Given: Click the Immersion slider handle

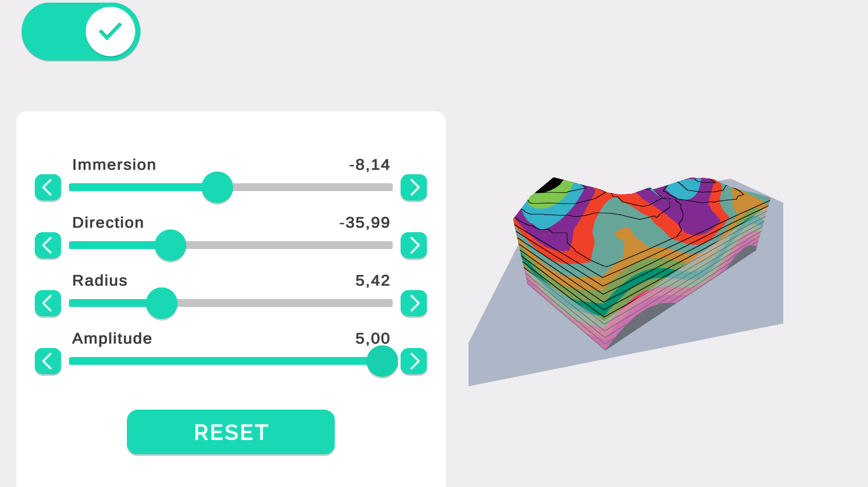Looking at the screenshot, I should click(x=217, y=187).
